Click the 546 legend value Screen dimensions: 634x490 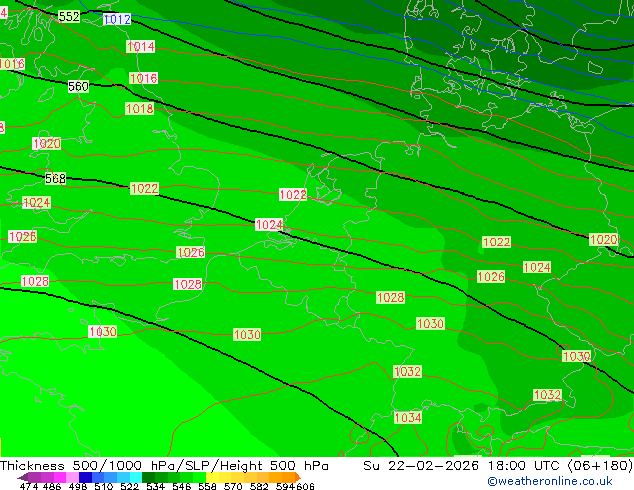pos(182,486)
